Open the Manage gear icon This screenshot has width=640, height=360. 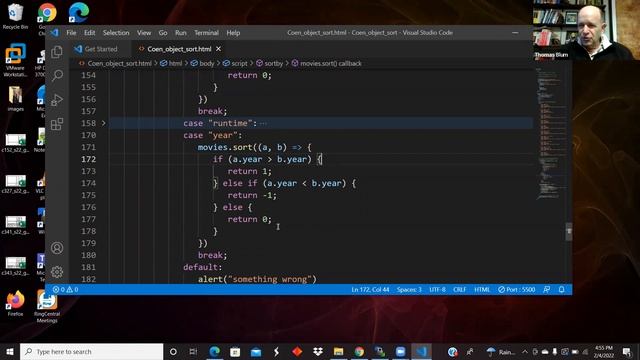pos(57,271)
